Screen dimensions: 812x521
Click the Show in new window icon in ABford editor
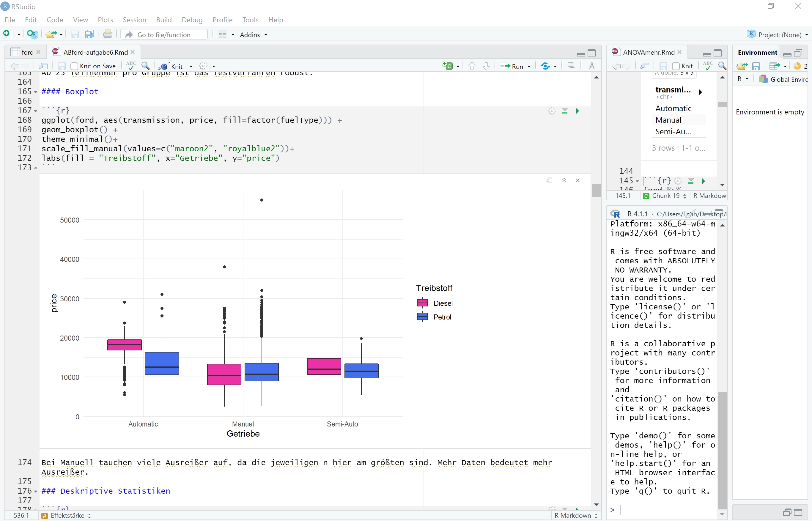(43, 66)
